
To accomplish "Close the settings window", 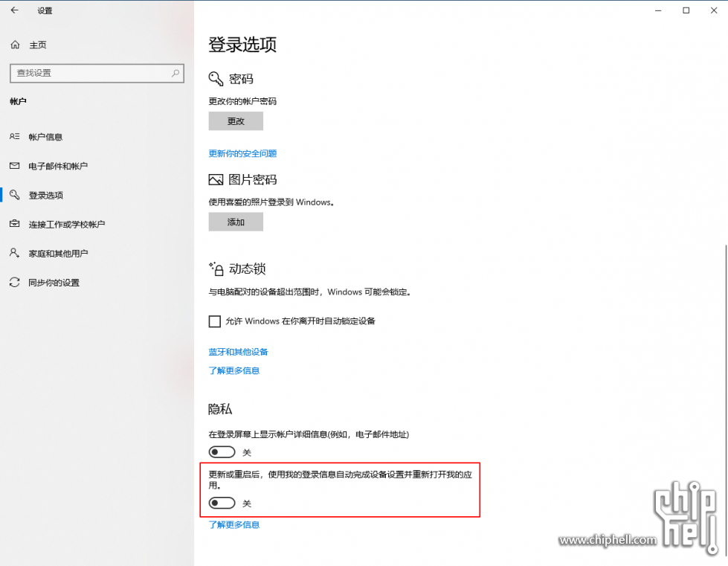I will pos(714,10).
